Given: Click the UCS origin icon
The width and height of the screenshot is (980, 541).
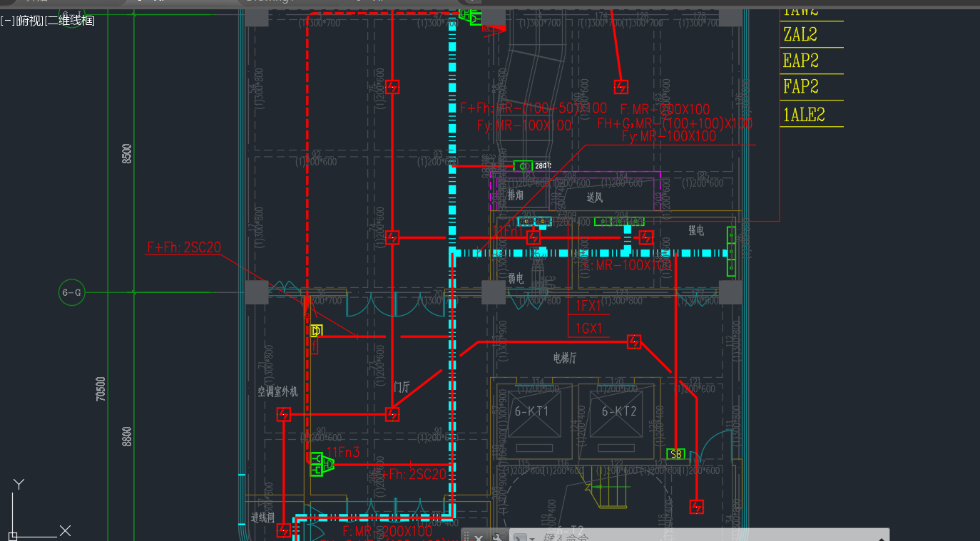Looking at the screenshot, I should point(13,535).
